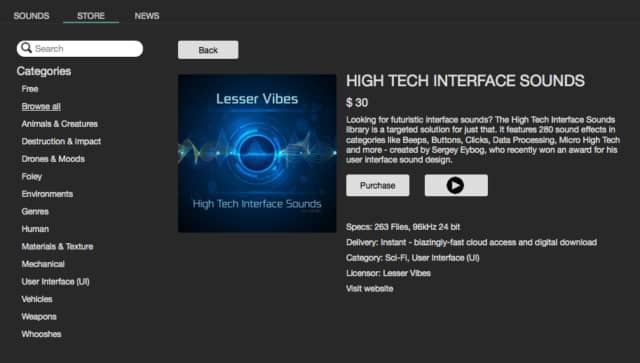640x363 pixels.
Task: Go back with the Back button
Action: coord(208,50)
